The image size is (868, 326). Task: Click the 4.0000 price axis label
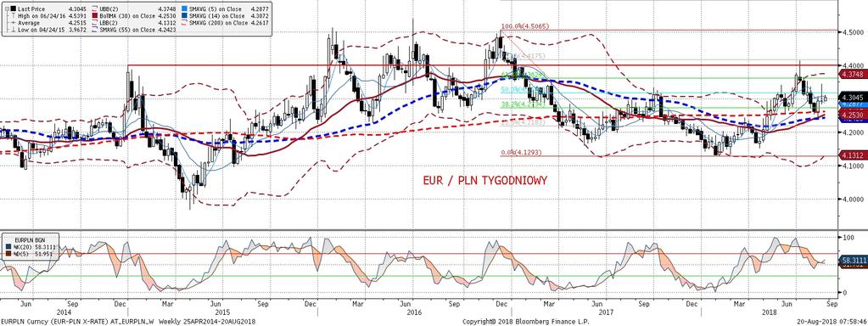click(853, 199)
